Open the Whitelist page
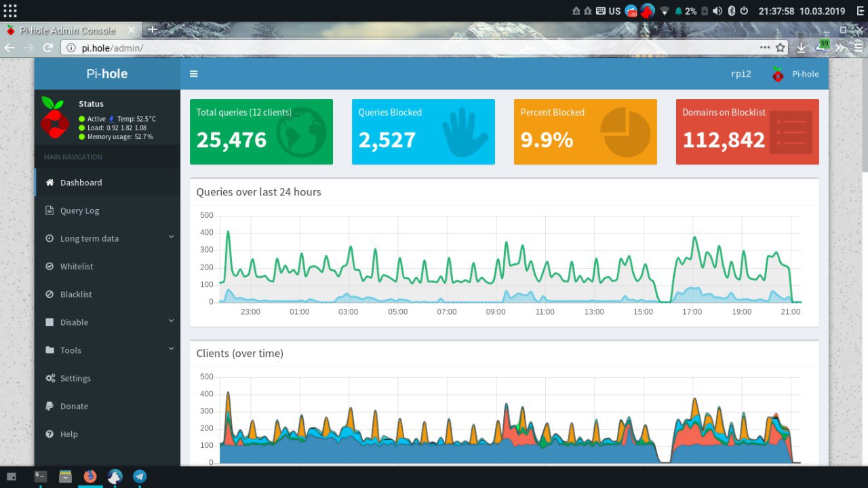 coord(107,266)
